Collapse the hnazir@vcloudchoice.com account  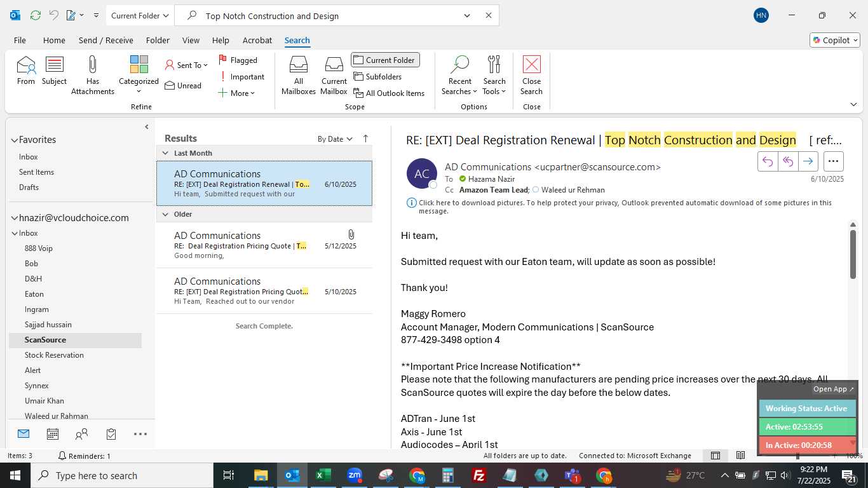(14, 218)
